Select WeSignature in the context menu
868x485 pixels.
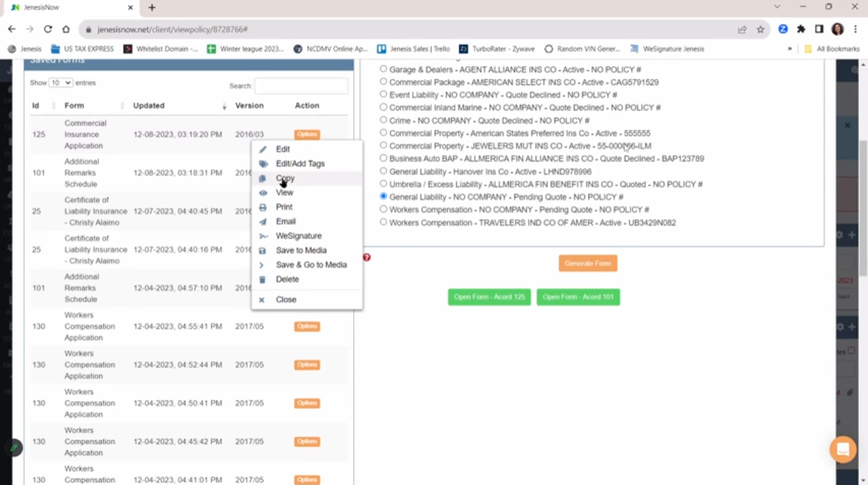[298, 236]
